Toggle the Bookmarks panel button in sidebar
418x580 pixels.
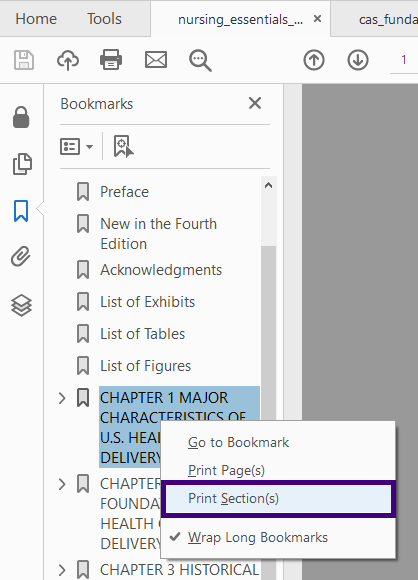coord(21,211)
